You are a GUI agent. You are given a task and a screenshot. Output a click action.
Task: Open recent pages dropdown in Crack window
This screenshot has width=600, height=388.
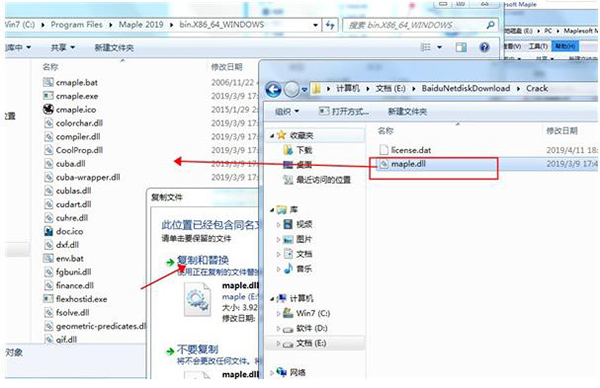point(305,90)
